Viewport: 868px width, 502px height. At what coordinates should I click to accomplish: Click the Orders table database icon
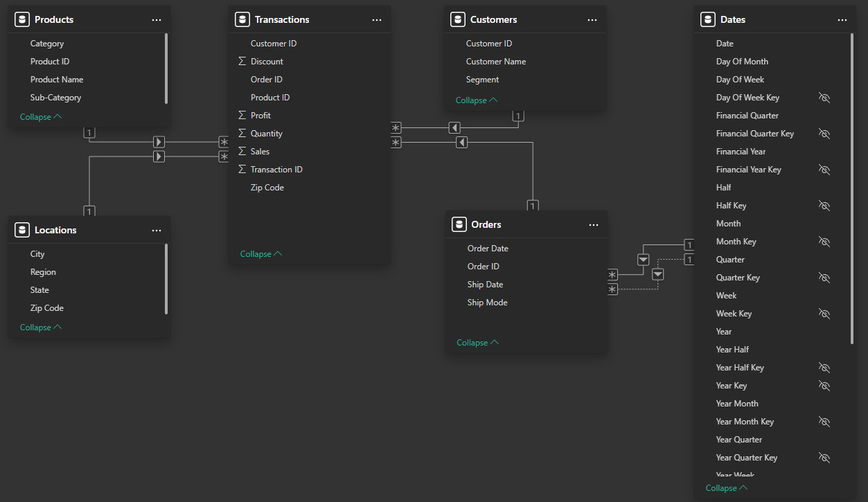point(459,224)
